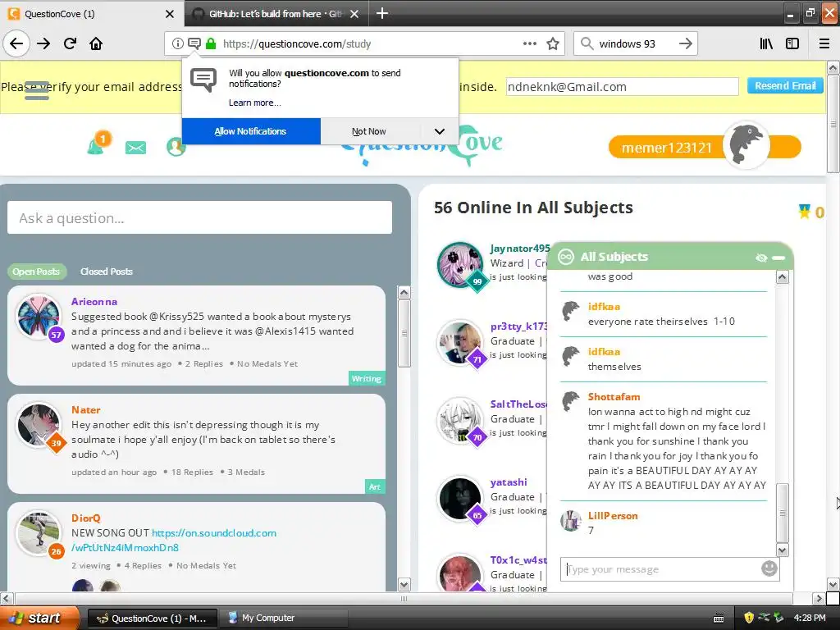Click the Resend Email button

click(785, 85)
